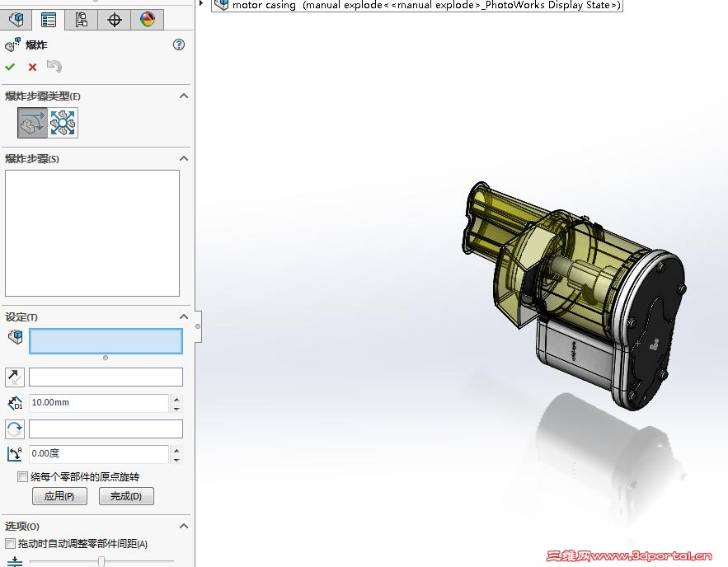Click the components-to-explode cube icon
The image size is (728, 567).
tap(16, 336)
